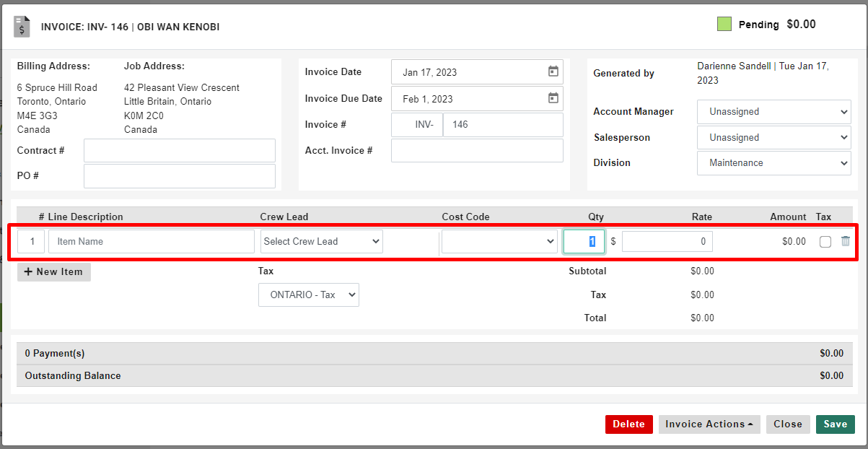This screenshot has width=868, height=449.
Task: Click the green Pending status swatch
Action: (724, 24)
